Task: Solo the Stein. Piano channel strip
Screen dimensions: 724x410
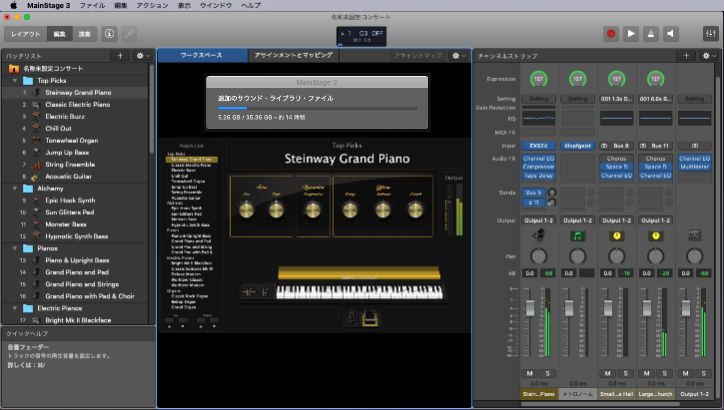Action: [x=548, y=373]
